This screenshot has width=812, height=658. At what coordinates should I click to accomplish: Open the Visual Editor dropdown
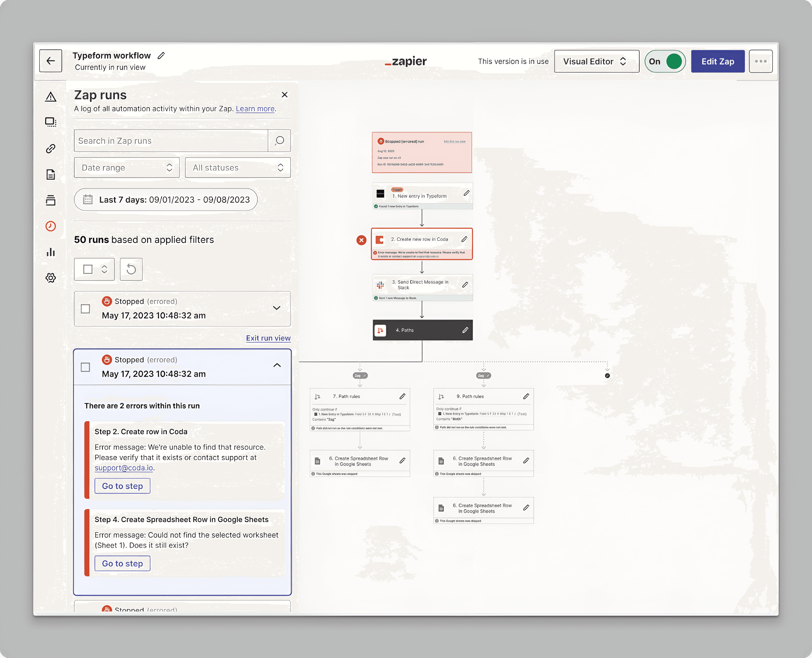click(597, 61)
